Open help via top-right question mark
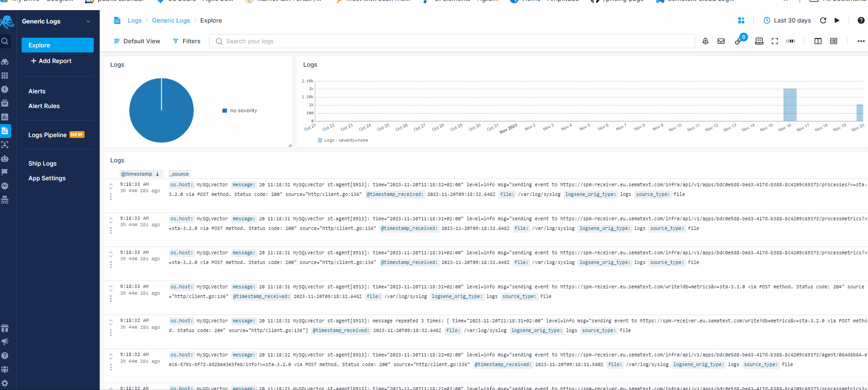This screenshot has width=868, height=390. point(861,21)
